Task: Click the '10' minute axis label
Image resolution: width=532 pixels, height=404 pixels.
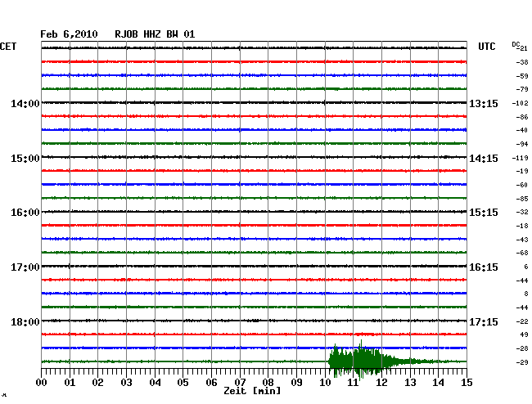Action: [325, 383]
